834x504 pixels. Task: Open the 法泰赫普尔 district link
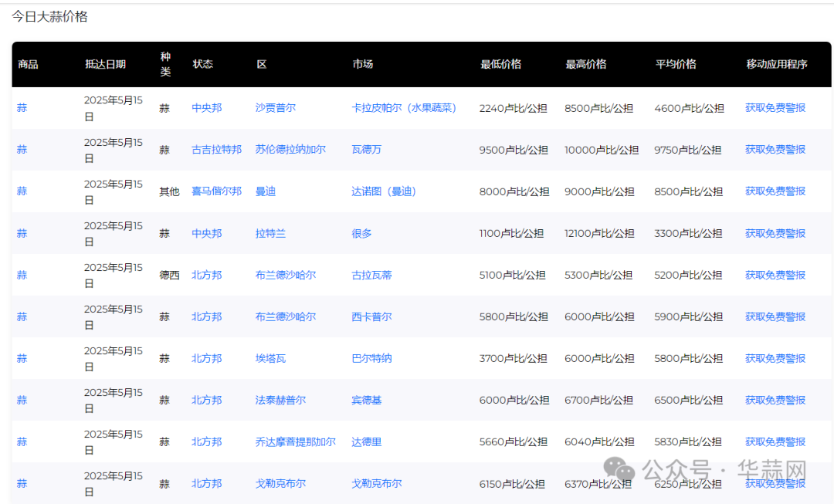pos(280,401)
